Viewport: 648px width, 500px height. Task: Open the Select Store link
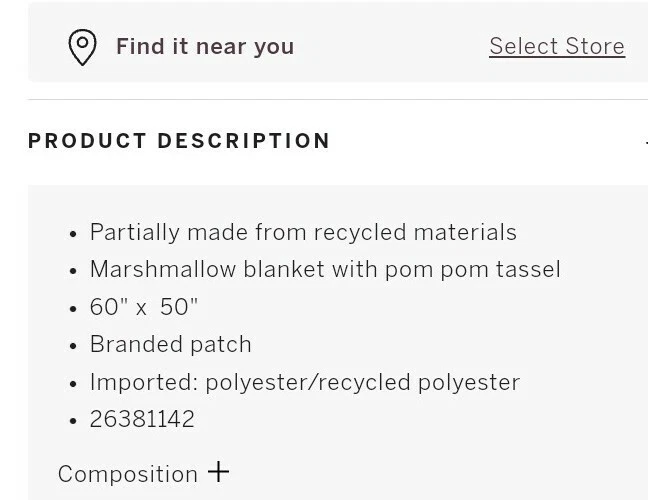point(556,46)
